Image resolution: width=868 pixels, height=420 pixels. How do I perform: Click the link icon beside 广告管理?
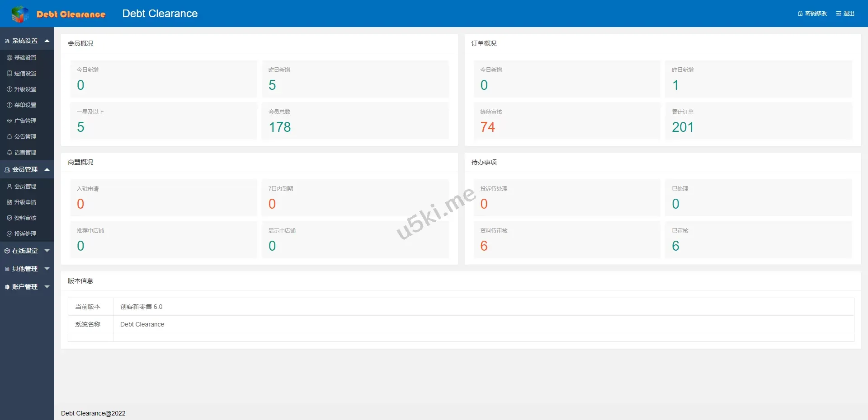click(9, 121)
